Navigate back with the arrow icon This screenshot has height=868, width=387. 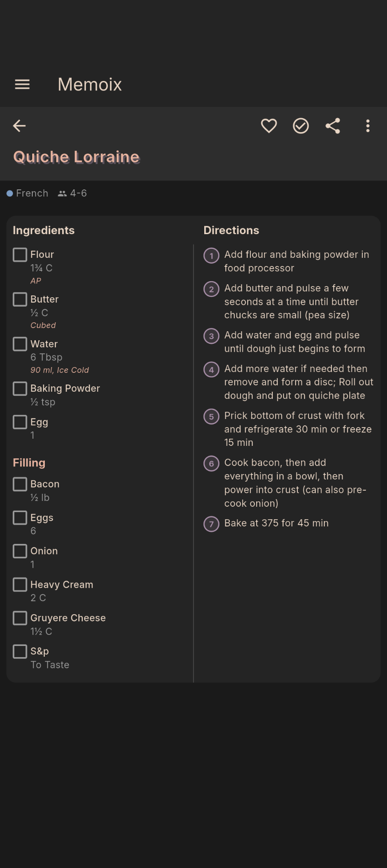19,126
